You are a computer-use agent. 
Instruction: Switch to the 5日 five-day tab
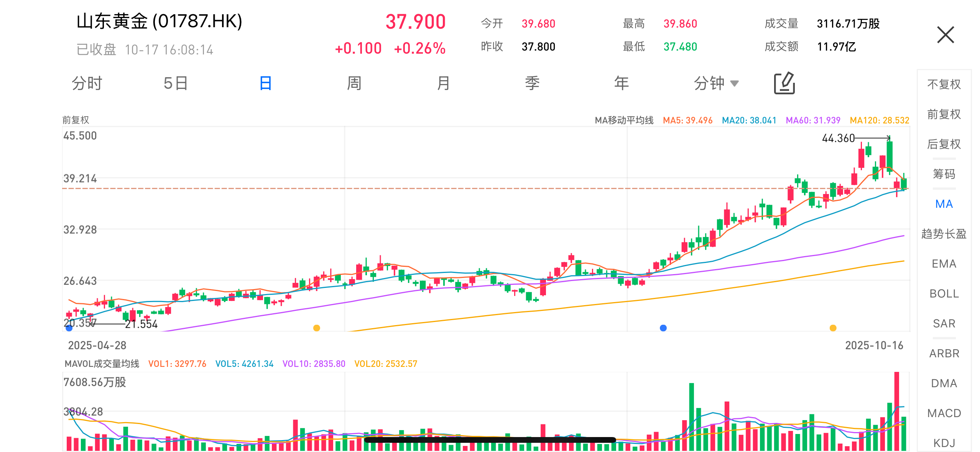[x=176, y=83]
